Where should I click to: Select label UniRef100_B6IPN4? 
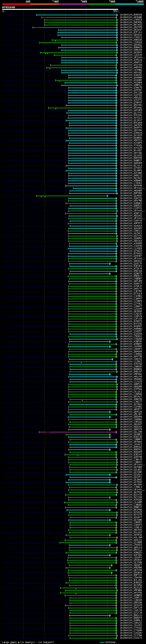coord(131,510)
